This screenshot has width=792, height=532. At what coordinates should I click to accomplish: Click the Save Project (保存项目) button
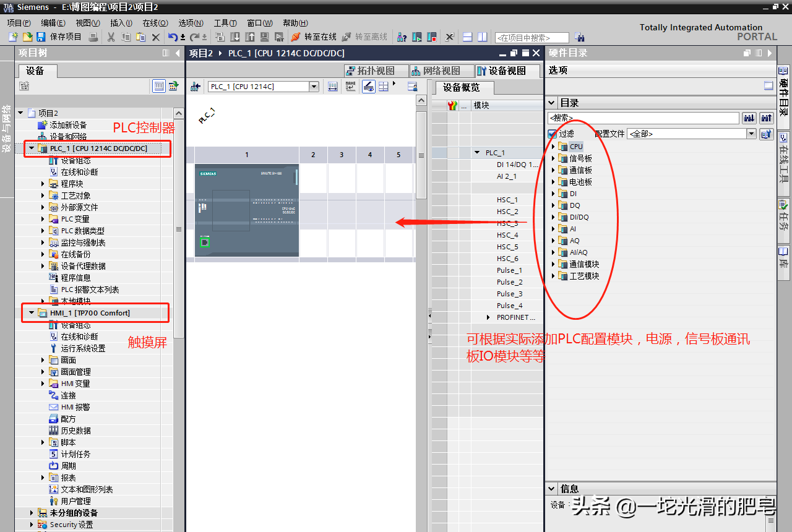[59, 37]
